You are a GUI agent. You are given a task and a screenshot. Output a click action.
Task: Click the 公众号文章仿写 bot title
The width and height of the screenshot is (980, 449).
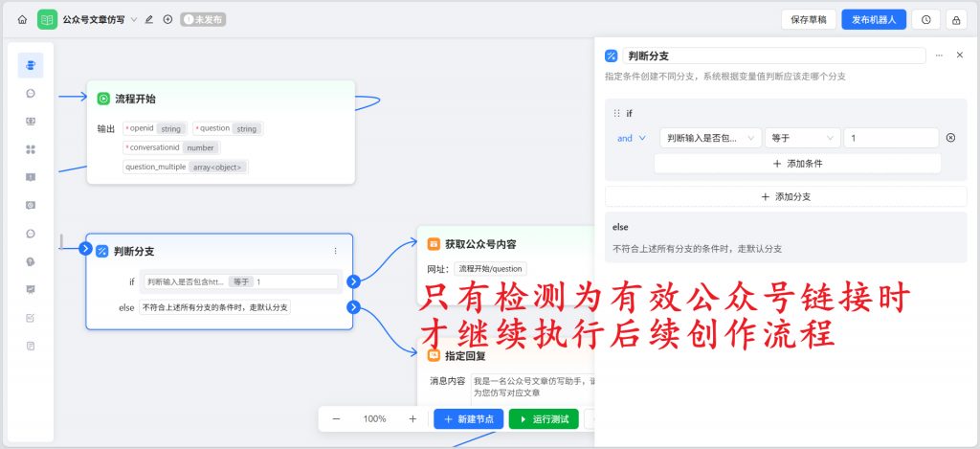(93, 19)
